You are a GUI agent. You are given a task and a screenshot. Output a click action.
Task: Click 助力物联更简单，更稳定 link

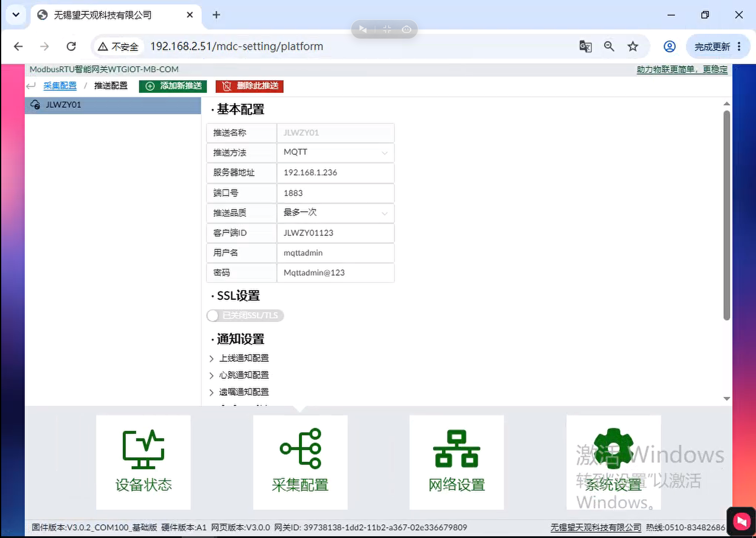coord(682,70)
